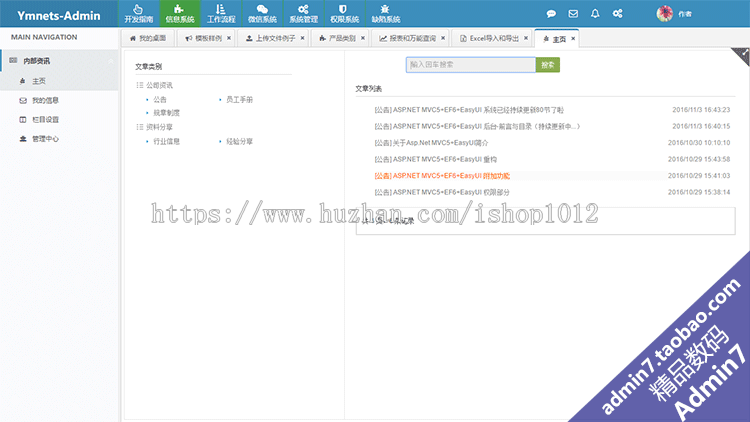This screenshot has height=422, width=750.
Task: Focus the article search input field
Action: tap(471, 65)
